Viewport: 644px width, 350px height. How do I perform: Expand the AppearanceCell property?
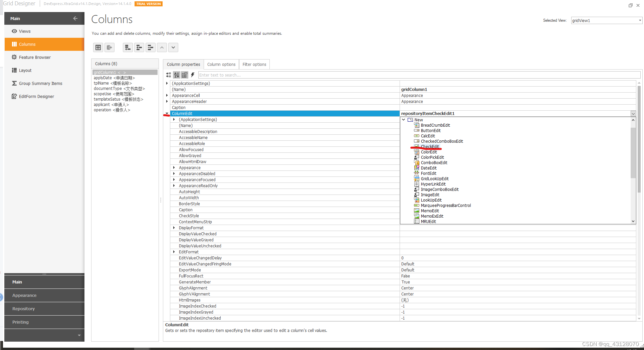tap(167, 96)
